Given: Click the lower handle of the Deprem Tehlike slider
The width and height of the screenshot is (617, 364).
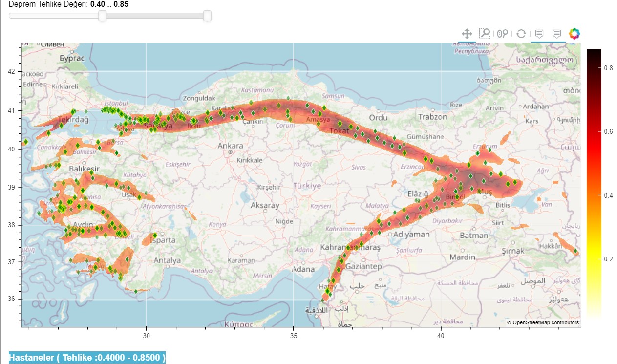Looking at the screenshot, I should (x=102, y=16).
